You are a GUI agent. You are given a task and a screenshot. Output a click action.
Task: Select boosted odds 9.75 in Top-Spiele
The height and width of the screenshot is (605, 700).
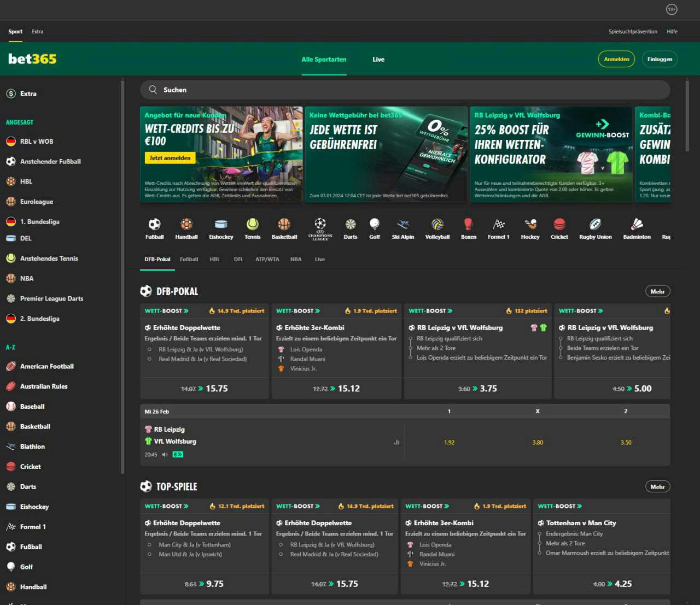(205, 584)
